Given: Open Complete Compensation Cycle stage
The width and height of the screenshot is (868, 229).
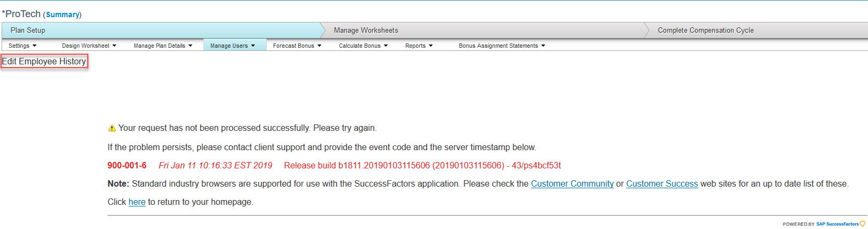Looking at the screenshot, I should (x=758, y=30).
